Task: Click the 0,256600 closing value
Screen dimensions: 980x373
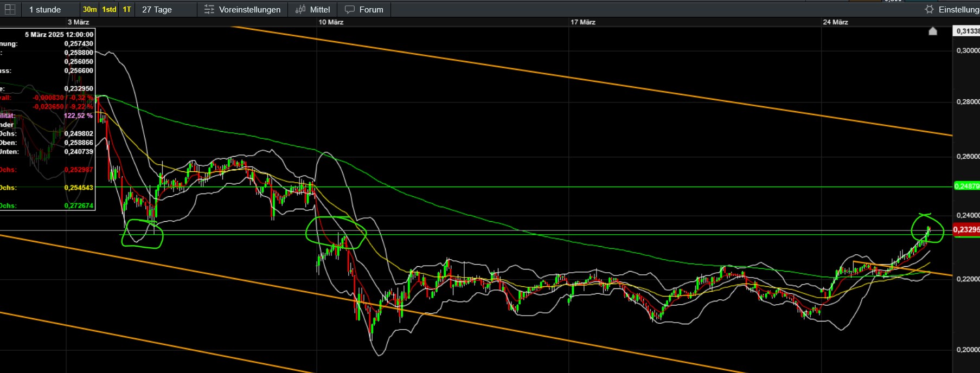Action: tap(79, 70)
